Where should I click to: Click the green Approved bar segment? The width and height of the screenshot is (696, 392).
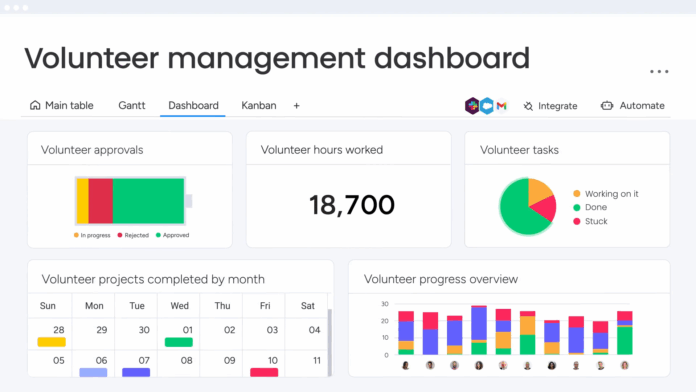coord(148,201)
